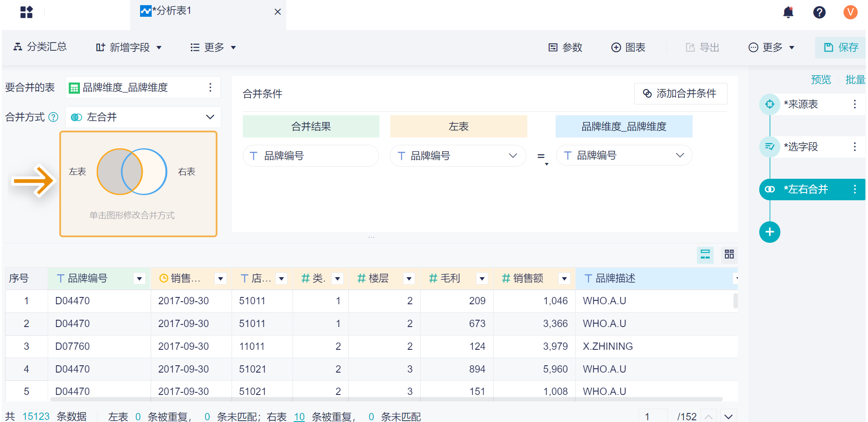
Task: Open options for the 来源表 step
Action: click(855, 104)
